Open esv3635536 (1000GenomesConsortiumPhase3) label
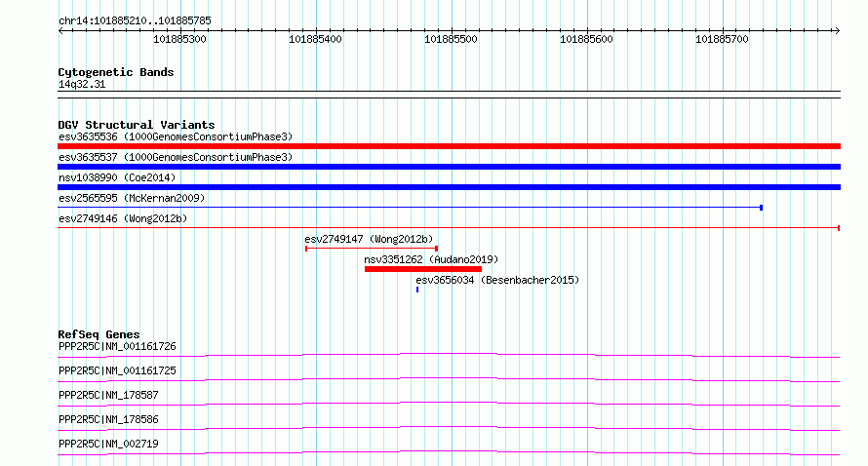868x466 pixels. click(176, 136)
